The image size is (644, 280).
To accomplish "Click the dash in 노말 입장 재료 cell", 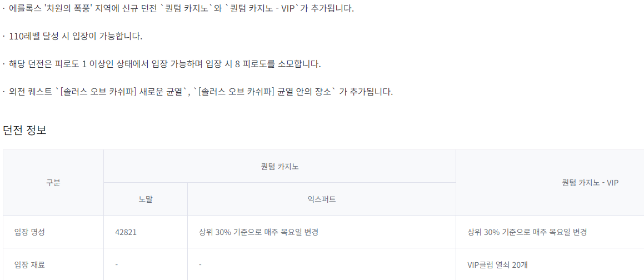I will pos(117,264).
